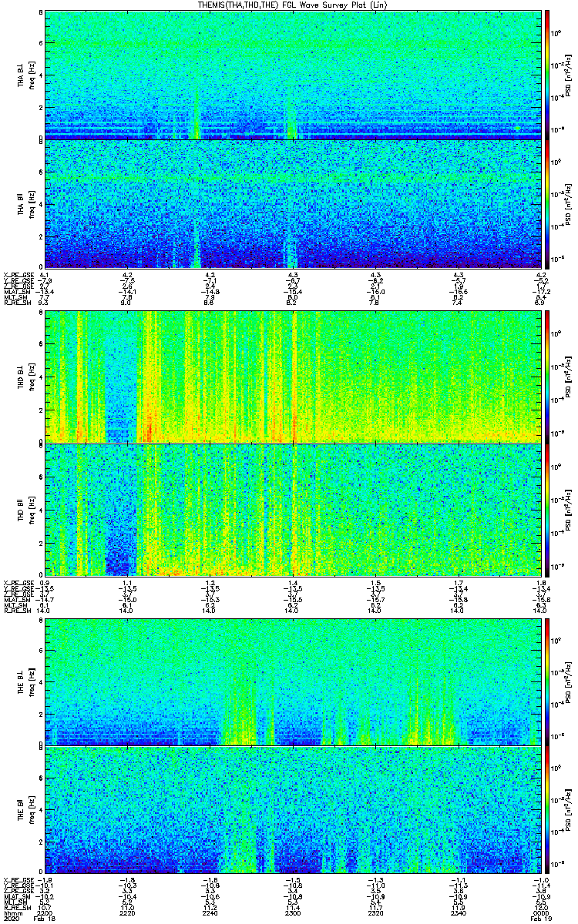578x924 pixels.
Task: Click inside the THE B-perpendicular spectrogram panel
Action: click(x=294, y=681)
